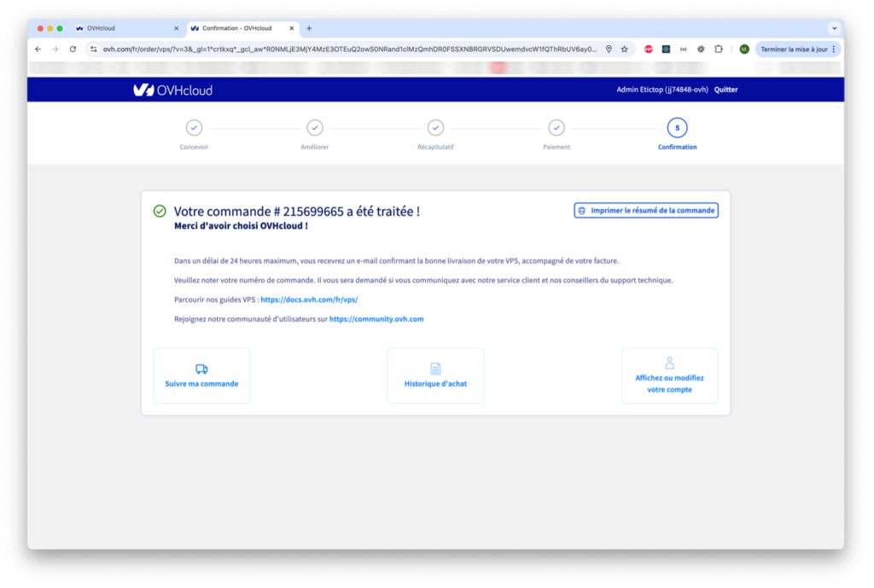Image resolution: width=874 pixels, height=588 pixels.
Task: Click the site info icon in address bar
Action: click(94, 49)
